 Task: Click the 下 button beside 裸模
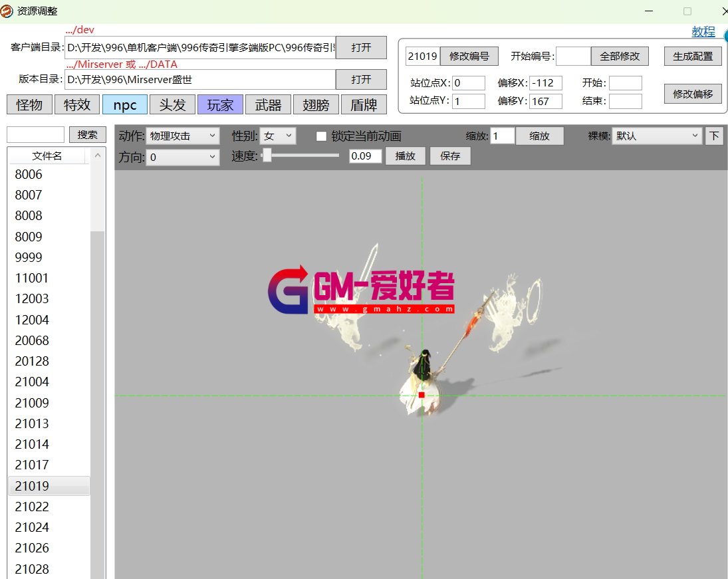714,136
